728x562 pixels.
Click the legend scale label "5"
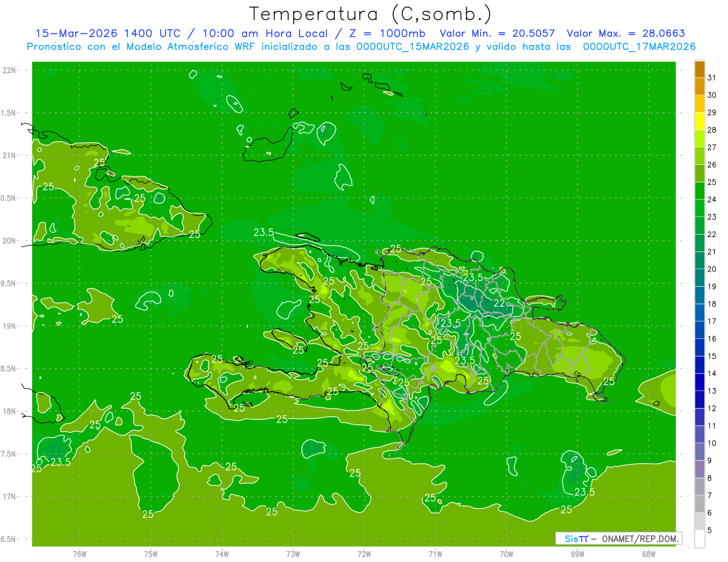[710, 530]
